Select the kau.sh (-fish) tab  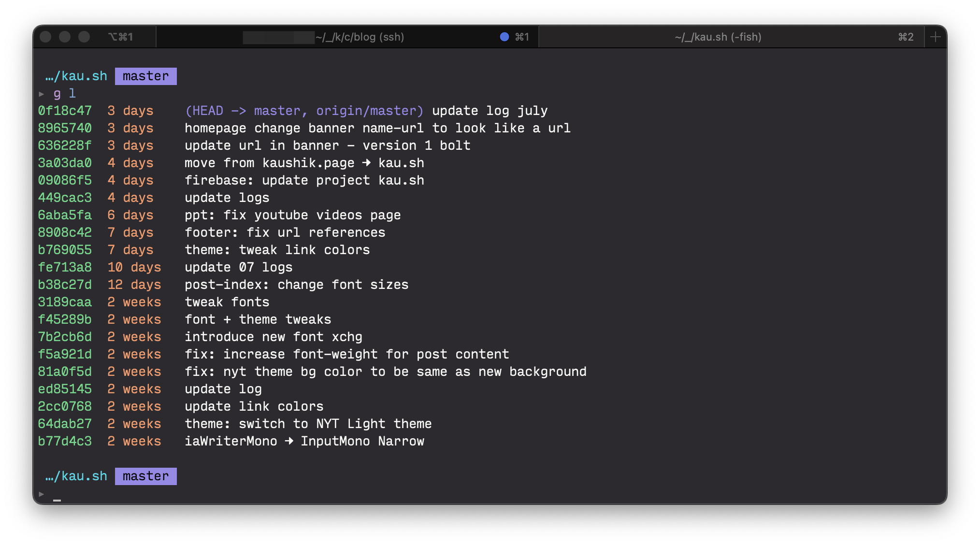[718, 36]
